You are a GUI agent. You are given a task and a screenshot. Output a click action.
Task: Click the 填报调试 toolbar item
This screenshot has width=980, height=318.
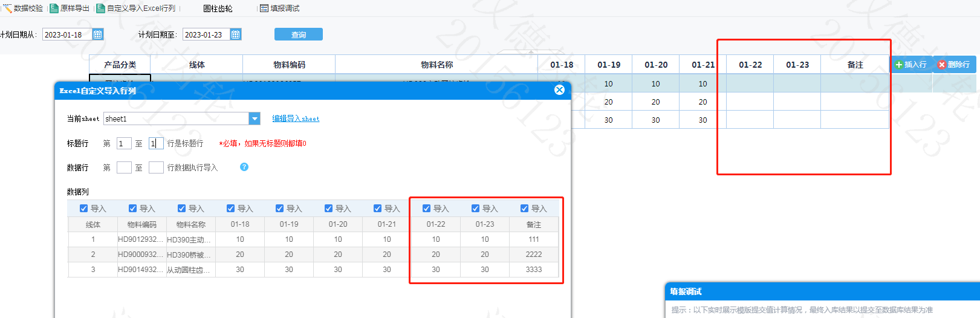tap(280, 8)
